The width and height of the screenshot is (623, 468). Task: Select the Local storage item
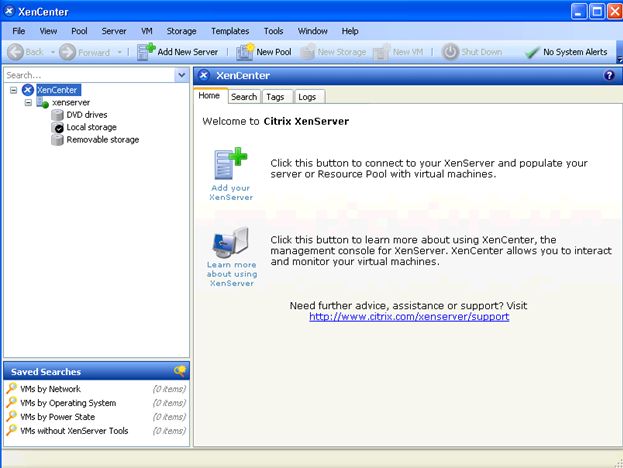91,128
